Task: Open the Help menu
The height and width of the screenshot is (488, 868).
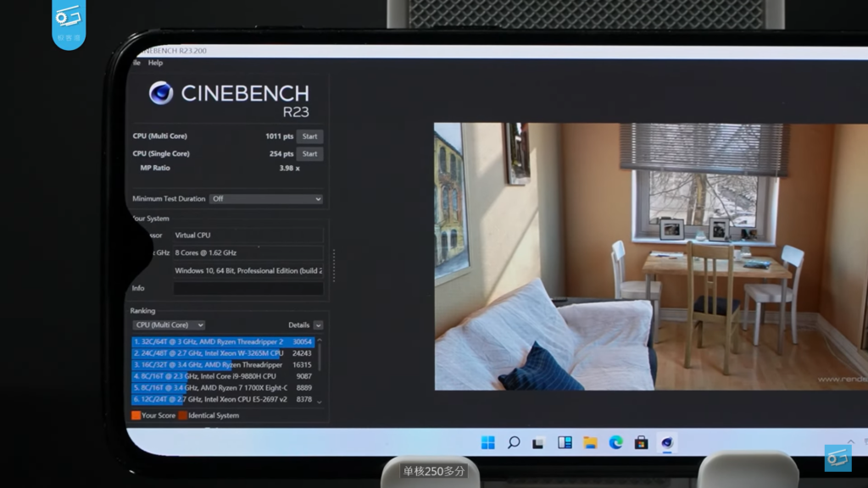Action: [x=155, y=63]
